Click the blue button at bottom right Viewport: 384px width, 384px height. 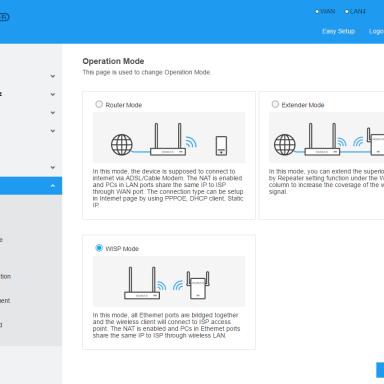click(380, 370)
